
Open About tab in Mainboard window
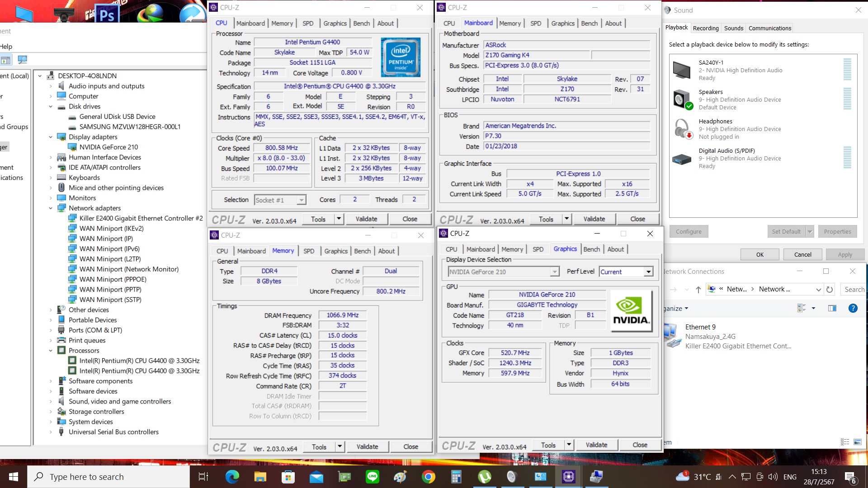pos(613,23)
